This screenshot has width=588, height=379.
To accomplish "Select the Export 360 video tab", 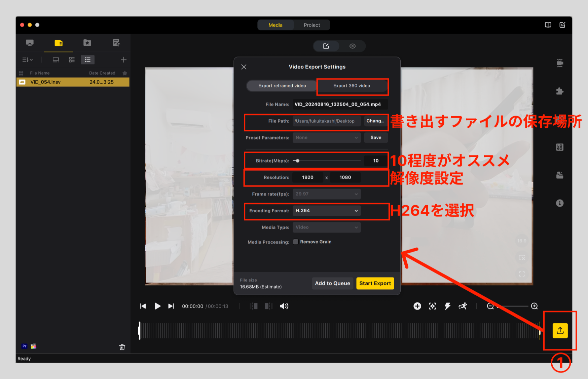I will tap(352, 86).
